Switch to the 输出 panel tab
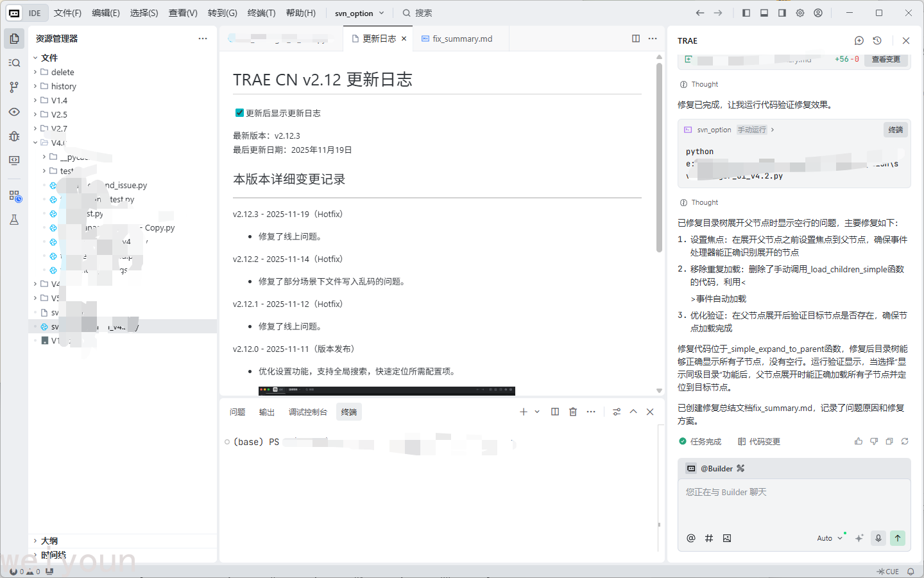The width and height of the screenshot is (924, 578). click(x=267, y=412)
